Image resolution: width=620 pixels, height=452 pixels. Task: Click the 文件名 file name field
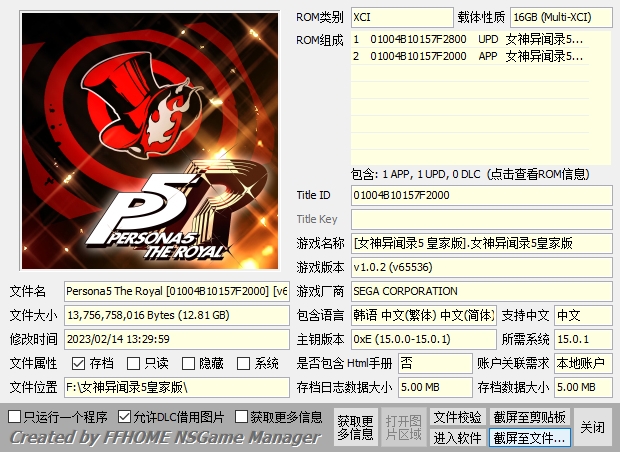tap(176, 292)
